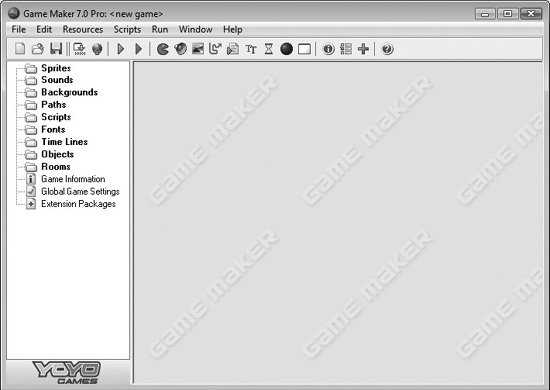
Task: Create a time line using hourglass icon
Action: pos(269,49)
